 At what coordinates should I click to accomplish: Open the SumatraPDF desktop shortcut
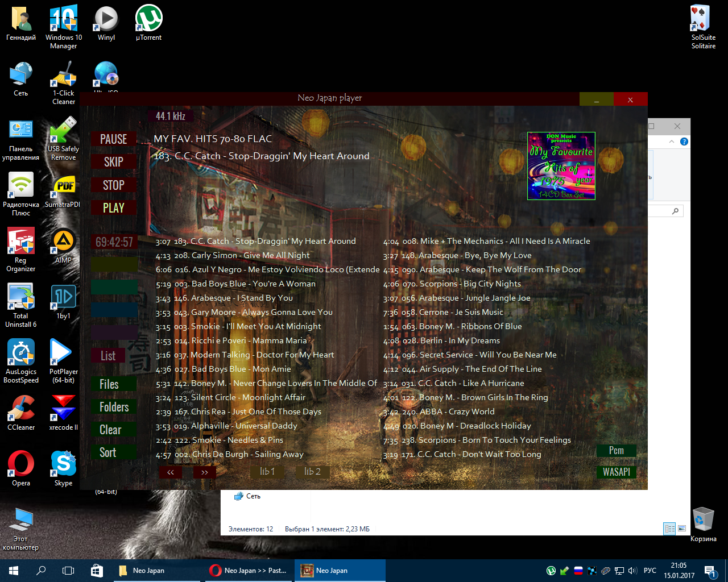coord(63,190)
